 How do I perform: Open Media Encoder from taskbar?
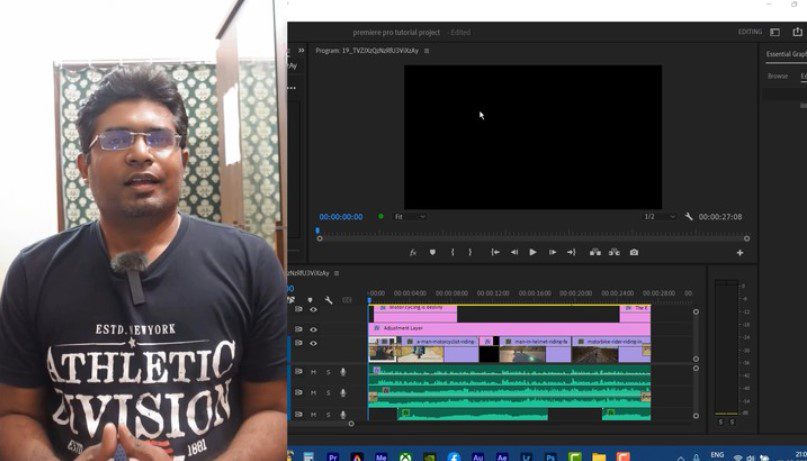pos(381,456)
